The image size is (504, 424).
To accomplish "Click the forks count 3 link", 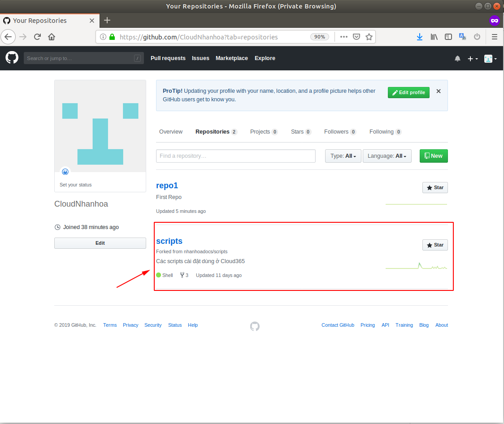I will (184, 275).
